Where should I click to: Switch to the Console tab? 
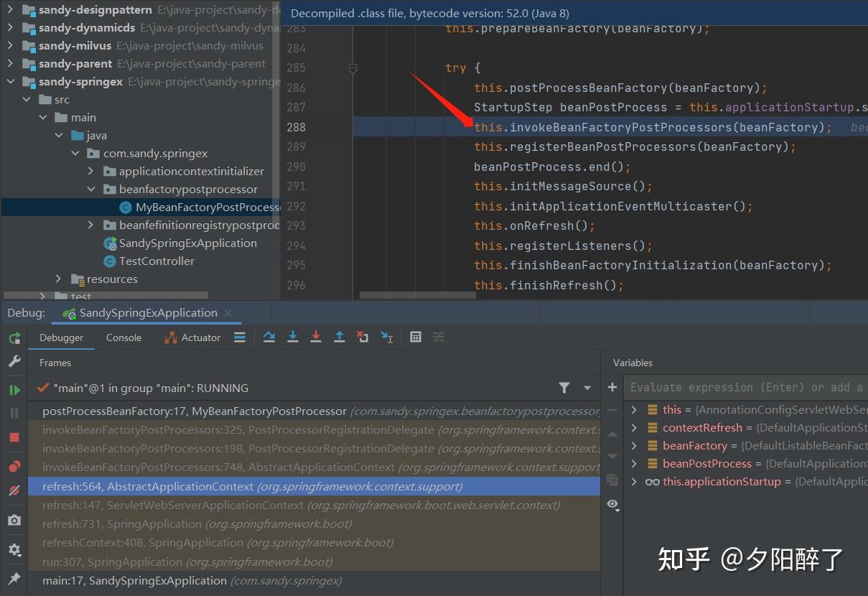click(123, 337)
